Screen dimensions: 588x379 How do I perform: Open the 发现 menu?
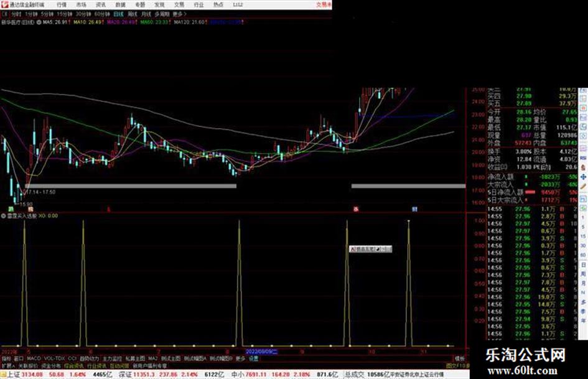pyautogui.click(x=159, y=5)
